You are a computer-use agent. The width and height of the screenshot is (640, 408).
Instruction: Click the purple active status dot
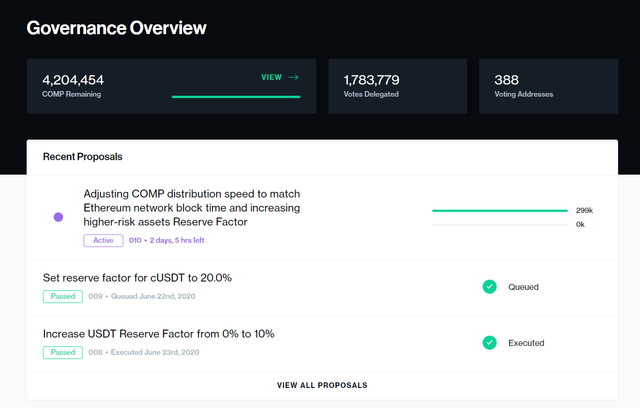tap(58, 217)
